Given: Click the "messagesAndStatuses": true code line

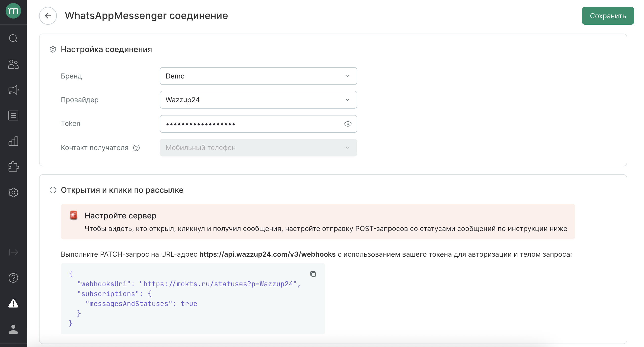Looking at the screenshot, I should click(141, 304).
